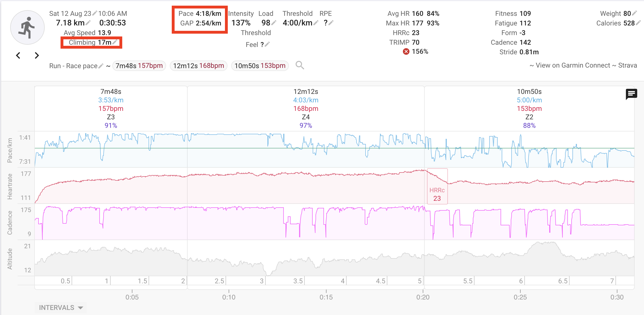Click the 12m12s interval header in chart
The width and height of the screenshot is (644, 315).
pyautogui.click(x=306, y=92)
